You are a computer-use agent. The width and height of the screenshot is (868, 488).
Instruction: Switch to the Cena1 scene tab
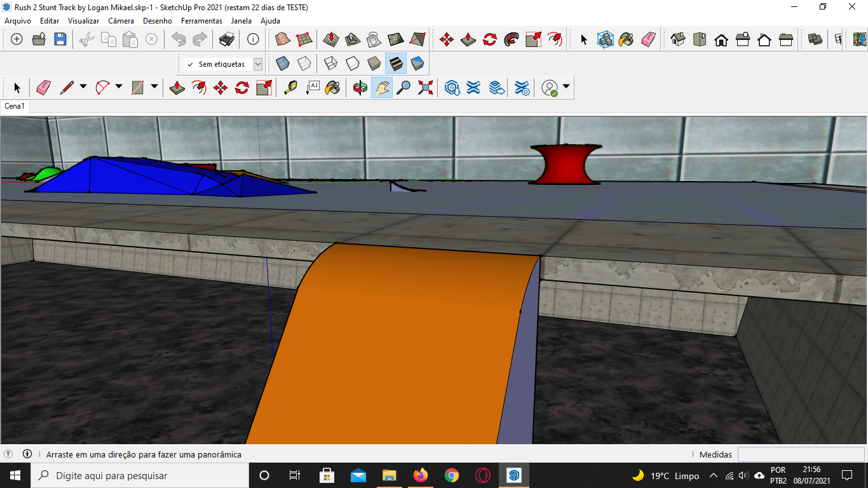[x=15, y=106]
